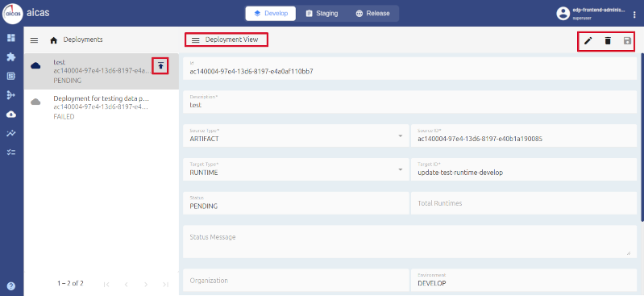Delete deployment with trash icon

608,40
